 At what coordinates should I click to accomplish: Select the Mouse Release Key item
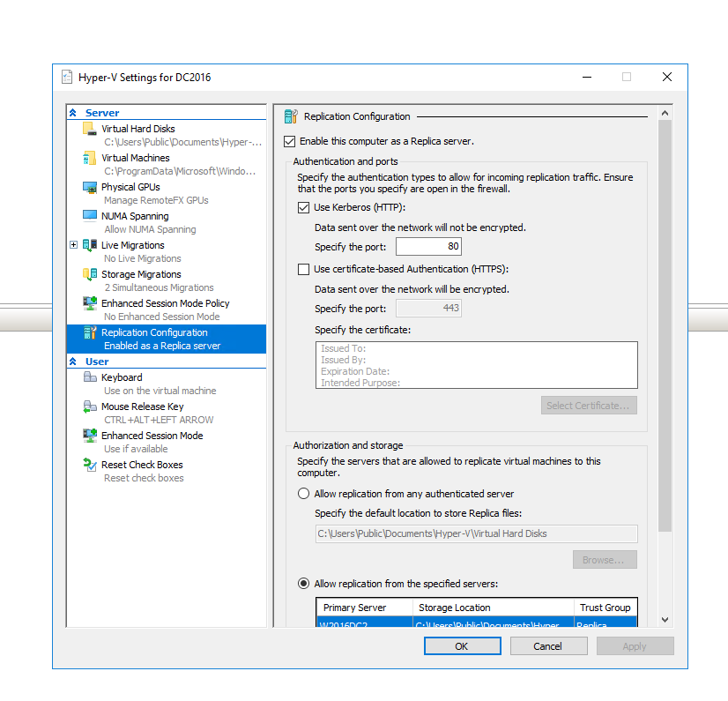[143, 406]
